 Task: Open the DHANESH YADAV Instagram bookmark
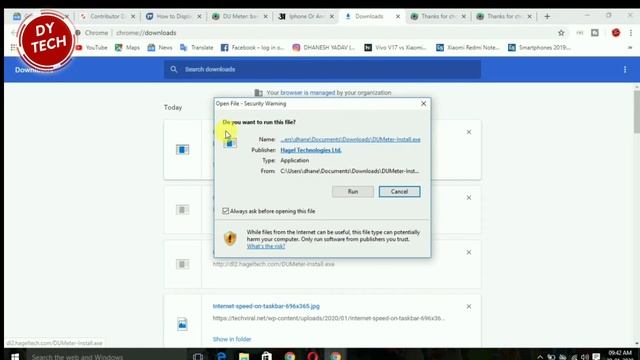pyautogui.click(x=324, y=48)
